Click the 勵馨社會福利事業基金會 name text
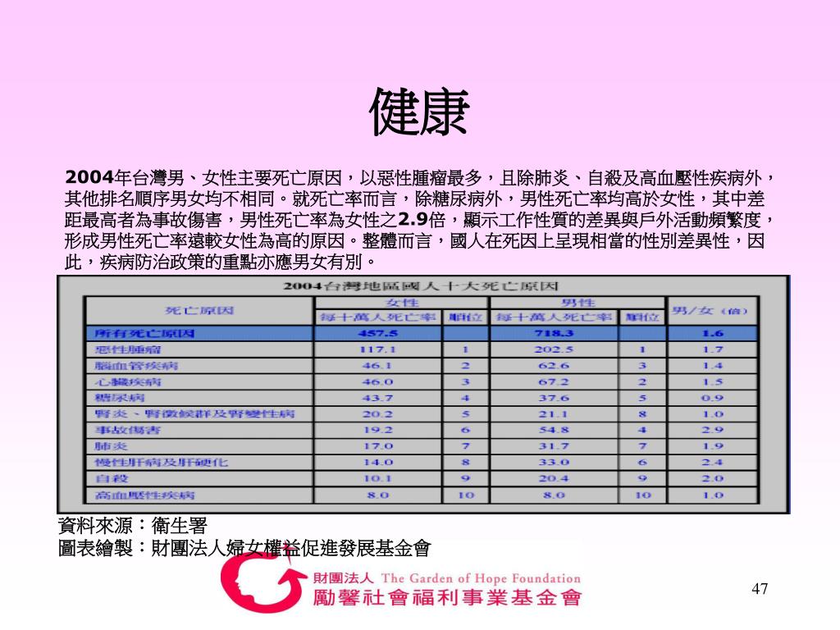Viewport: 840px width, 630px height. [x=447, y=597]
